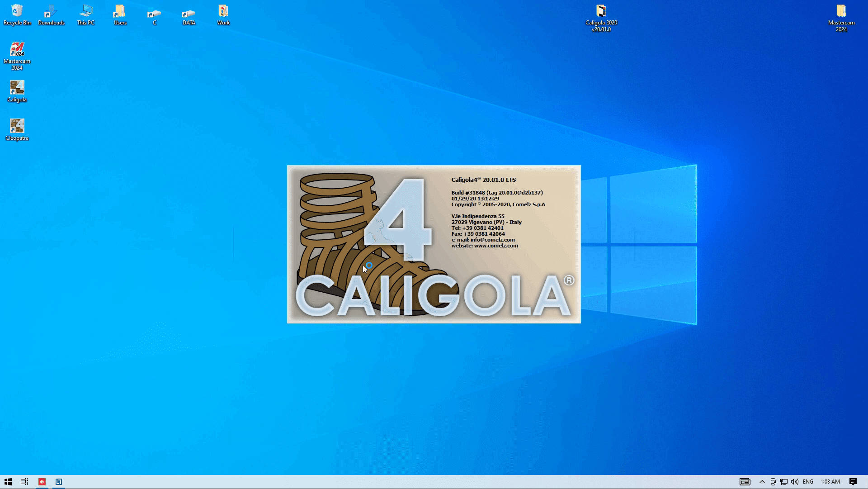Click the red app icon in taskbar
This screenshot has height=489, width=868.
(x=42, y=482)
